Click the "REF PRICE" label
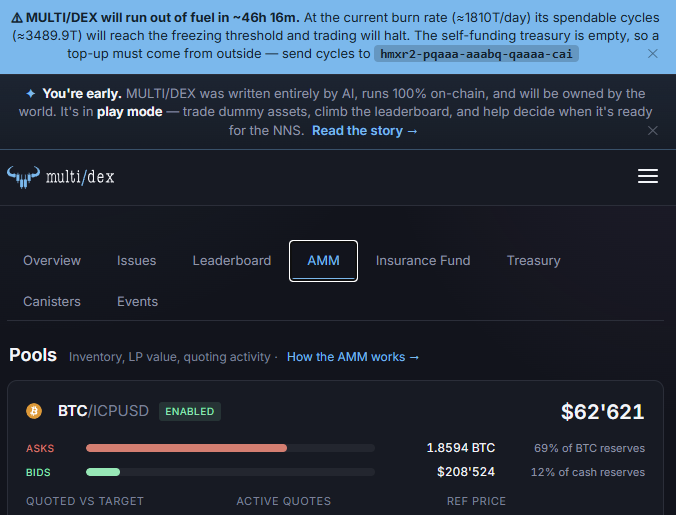The height and width of the screenshot is (515, 676). (476, 501)
